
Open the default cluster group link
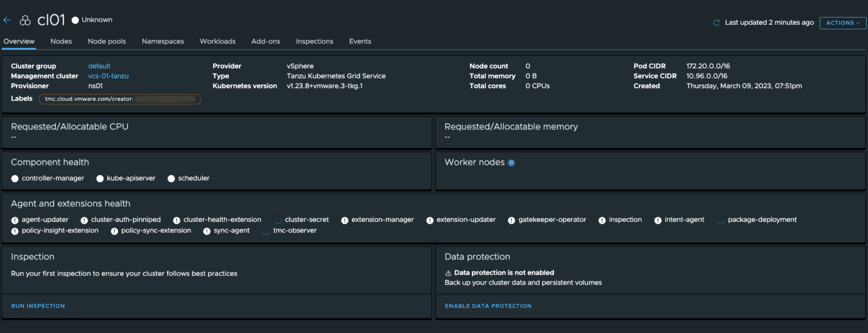(x=99, y=65)
